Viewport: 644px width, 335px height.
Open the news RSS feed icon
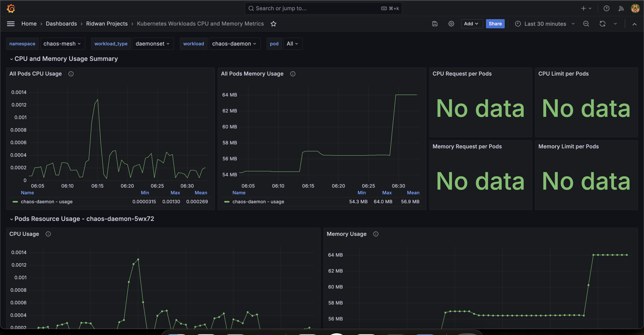pos(621,9)
